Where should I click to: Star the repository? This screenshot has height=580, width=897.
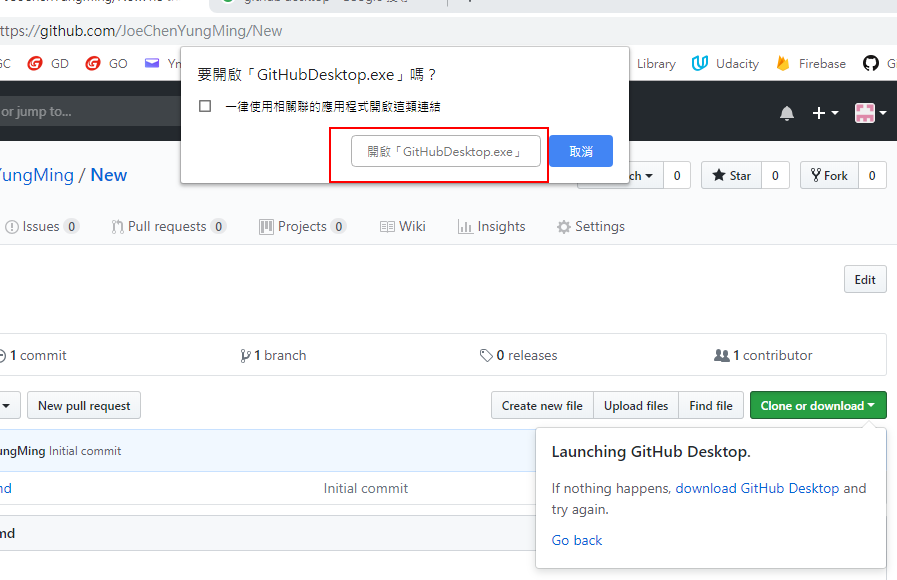point(731,176)
